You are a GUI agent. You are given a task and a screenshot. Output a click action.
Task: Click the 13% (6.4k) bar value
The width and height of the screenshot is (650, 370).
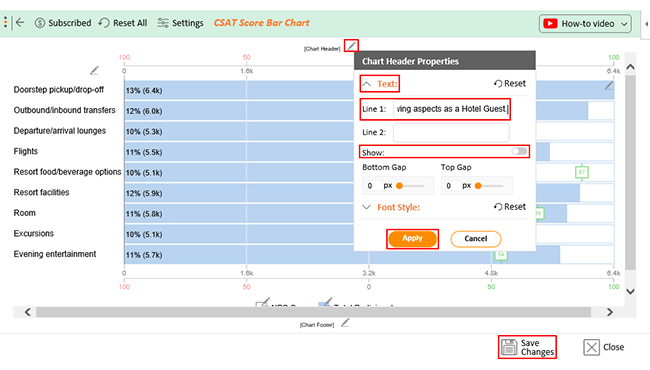point(144,91)
